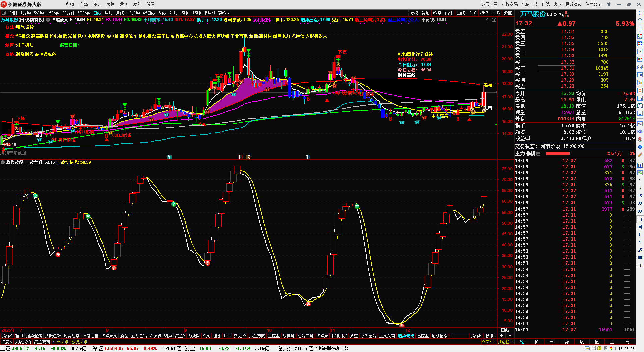Click the skin shirt icon in title bar

click(609, 4)
